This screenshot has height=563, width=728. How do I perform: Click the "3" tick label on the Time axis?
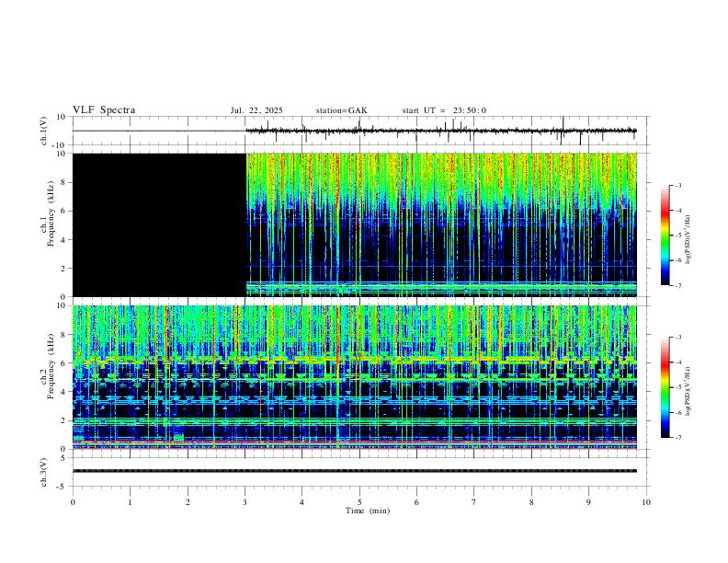pyautogui.click(x=245, y=502)
